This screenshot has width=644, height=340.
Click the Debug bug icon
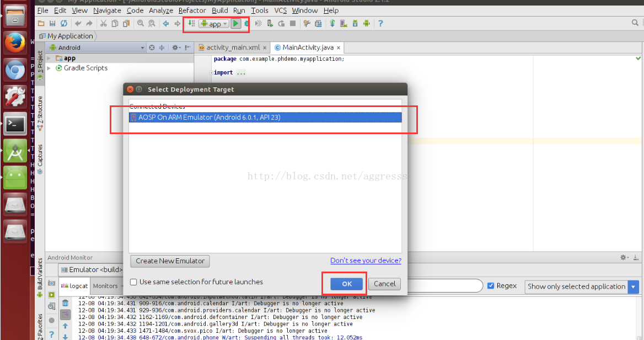click(x=246, y=23)
